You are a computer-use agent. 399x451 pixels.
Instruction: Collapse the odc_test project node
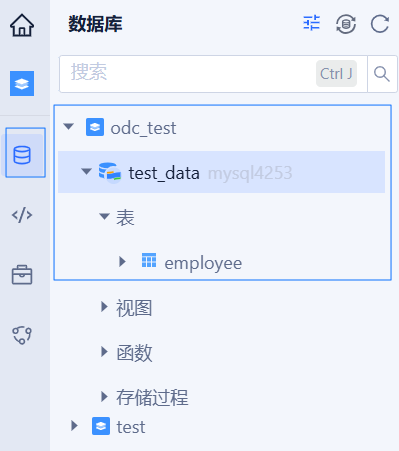click(69, 127)
